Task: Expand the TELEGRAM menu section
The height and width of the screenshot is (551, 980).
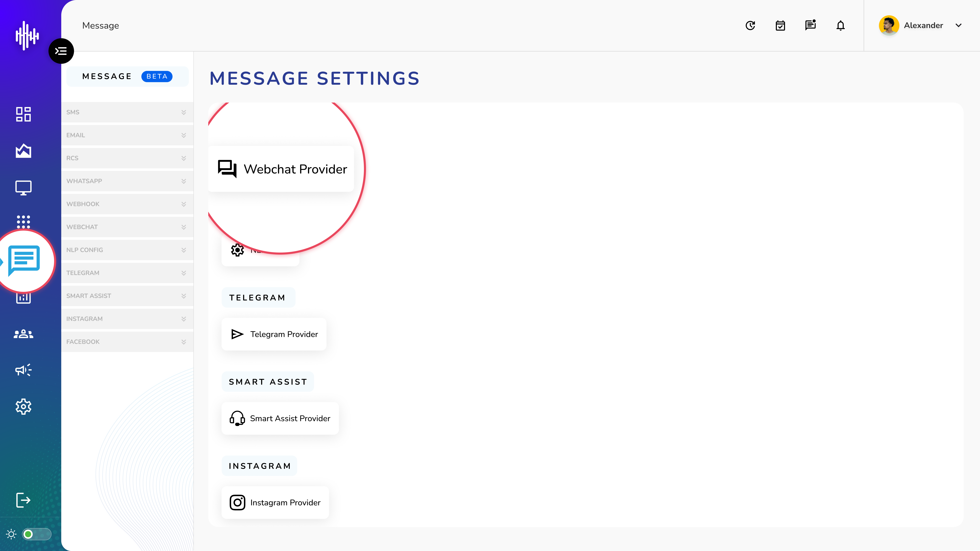Action: point(127,273)
